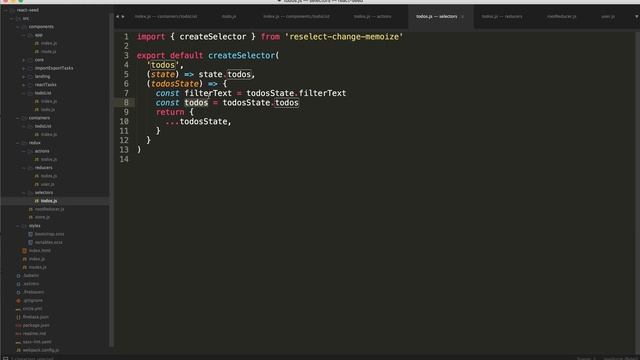Viewport: 640px width, 360px height.
Task: Open .gitignore in the sidebar
Action: tap(33, 300)
